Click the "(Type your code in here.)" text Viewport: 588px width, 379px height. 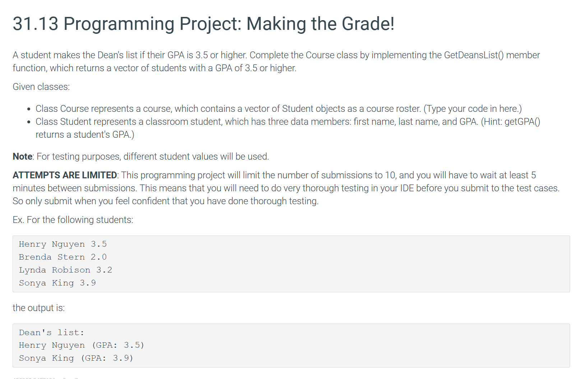(x=473, y=109)
